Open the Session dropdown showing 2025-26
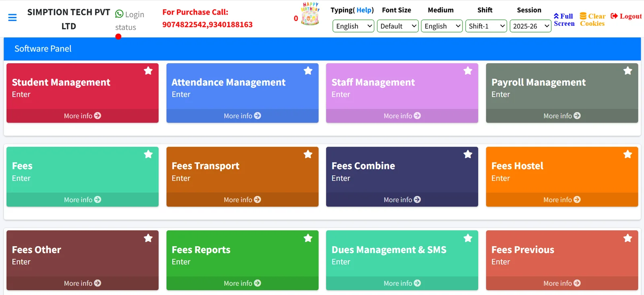This screenshot has height=295, width=644. [x=530, y=26]
